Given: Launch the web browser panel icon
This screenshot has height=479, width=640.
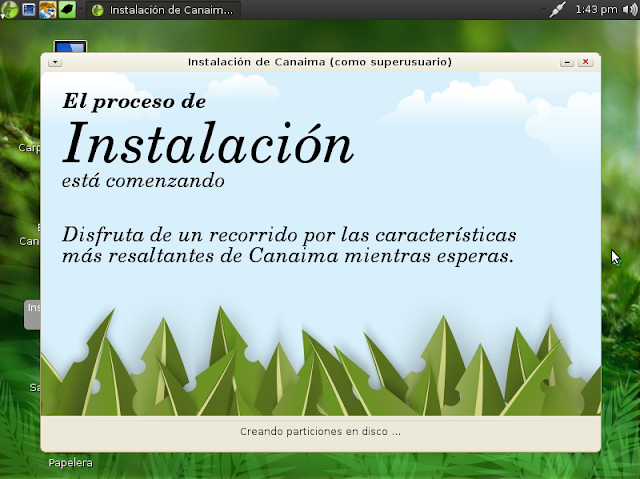Looking at the screenshot, I should 48,9.
